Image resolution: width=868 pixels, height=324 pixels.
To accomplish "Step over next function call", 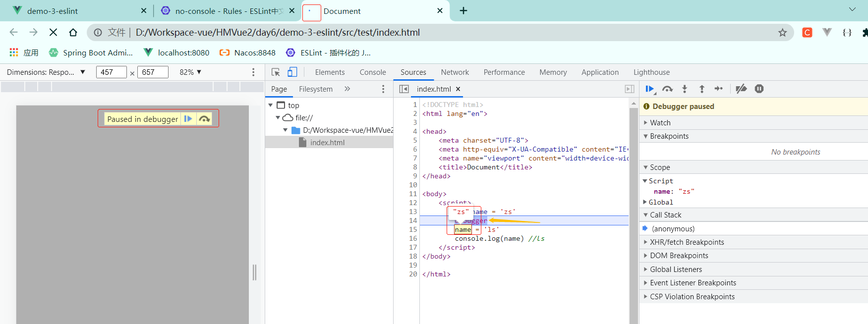I will click(x=667, y=89).
